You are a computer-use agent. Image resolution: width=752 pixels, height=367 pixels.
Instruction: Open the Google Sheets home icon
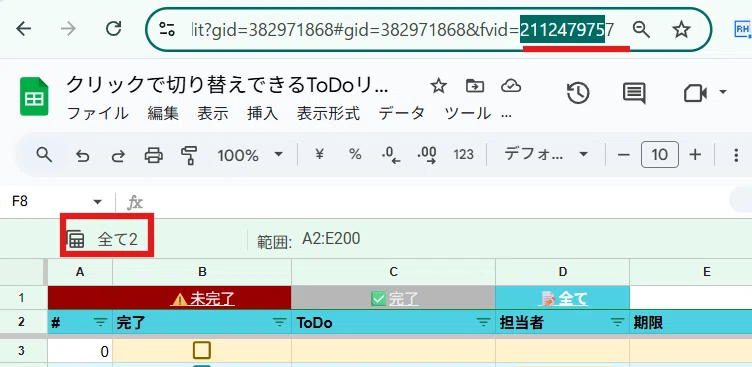(34, 96)
